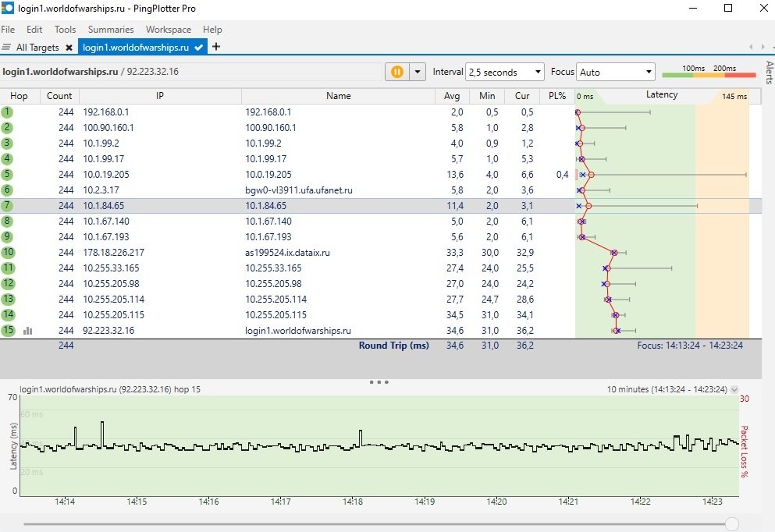
Task: Click the latency color scale legend
Action: tap(709, 72)
